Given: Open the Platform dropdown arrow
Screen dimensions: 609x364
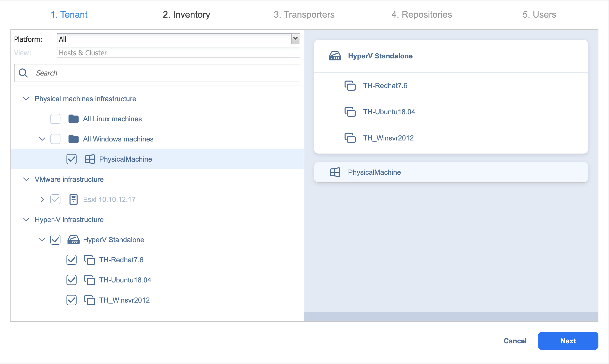Looking at the screenshot, I should [x=295, y=39].
